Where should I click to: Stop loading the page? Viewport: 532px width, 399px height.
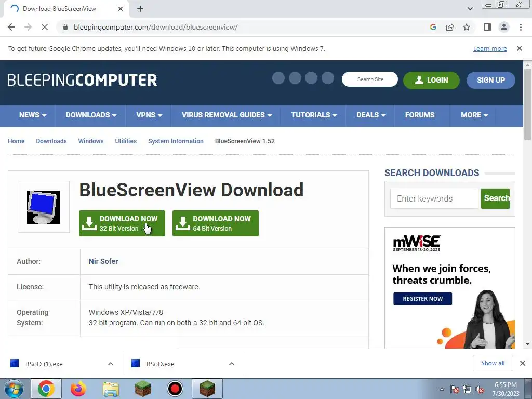(x=45, y=27)
